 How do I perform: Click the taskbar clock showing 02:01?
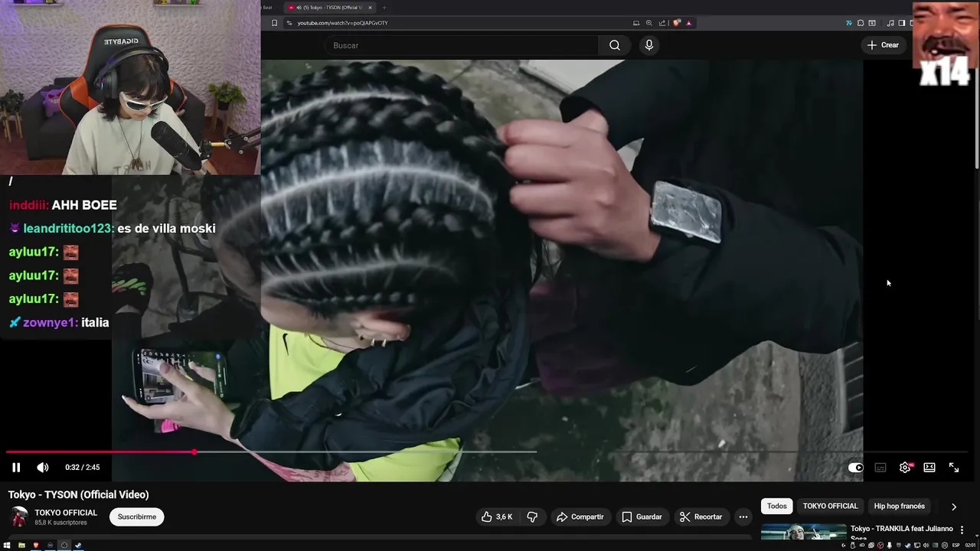(971, 546)
